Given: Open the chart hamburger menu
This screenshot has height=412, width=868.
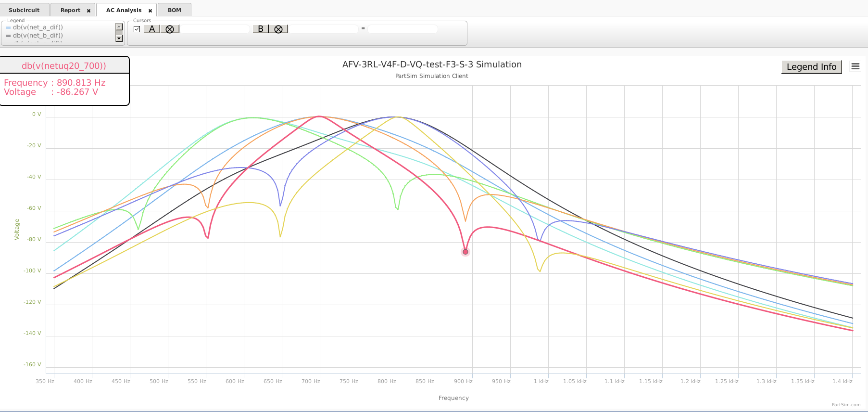Looking at the screenshot, I should [x=855, y=66].
